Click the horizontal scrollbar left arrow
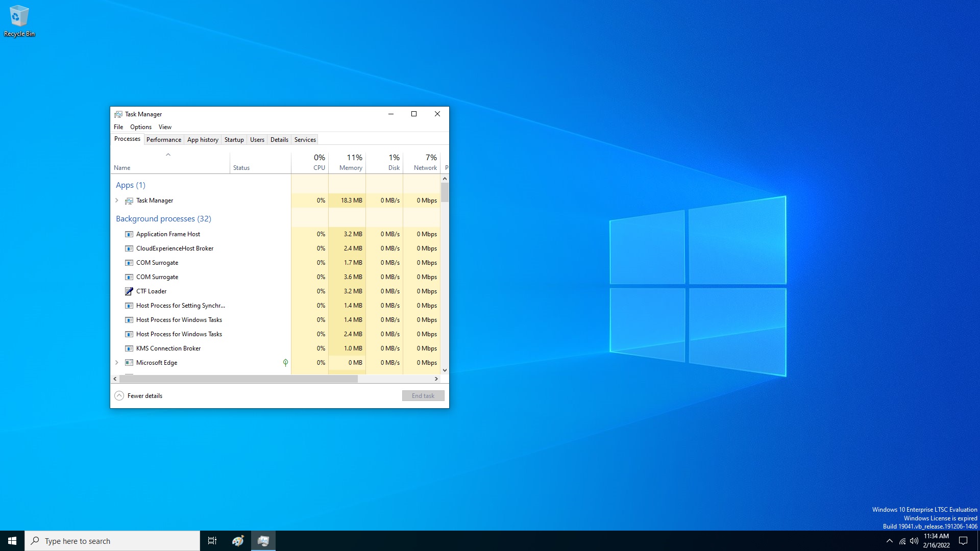980x551 pixels. [x=115, y=379]
